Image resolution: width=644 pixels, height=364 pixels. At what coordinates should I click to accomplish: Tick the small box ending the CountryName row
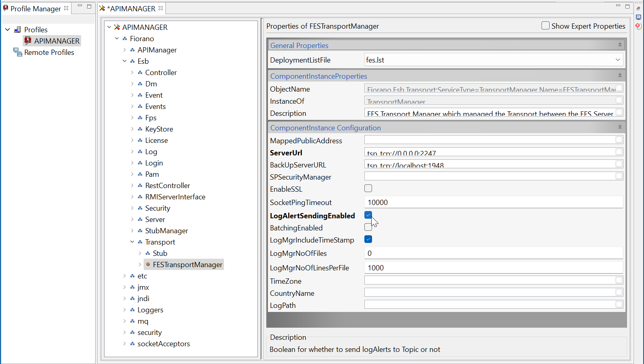619,292
